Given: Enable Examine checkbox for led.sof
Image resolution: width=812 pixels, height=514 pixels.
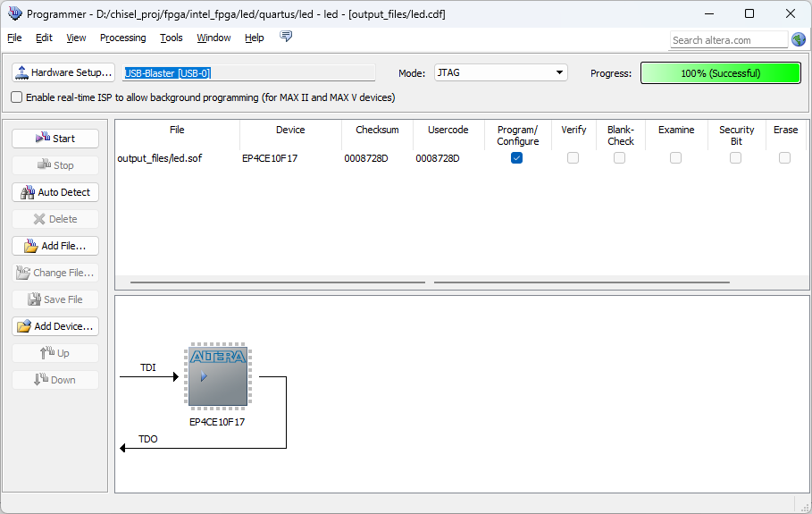Looking at the screenshot, I should pyautogui.click(x=676, y=158).
